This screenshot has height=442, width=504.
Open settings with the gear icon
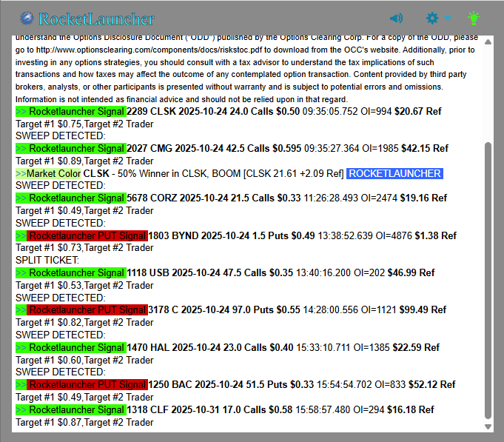click(x=433, y=19)
